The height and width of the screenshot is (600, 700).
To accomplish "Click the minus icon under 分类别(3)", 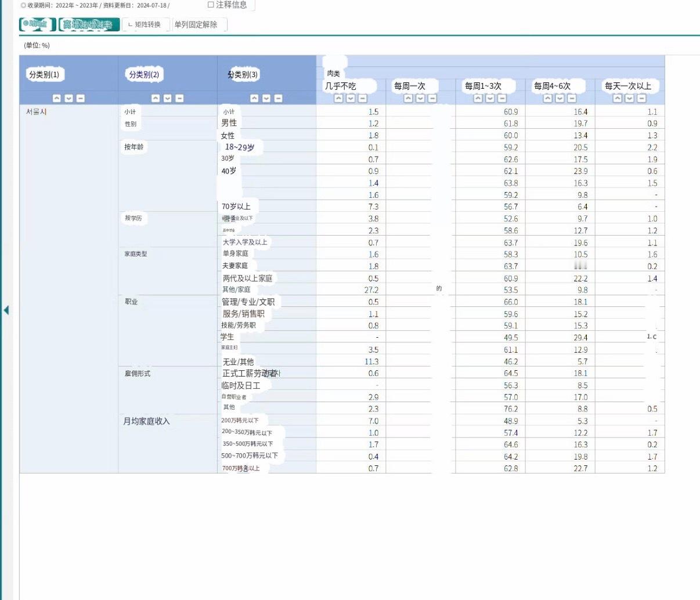I will pos(278,98).
